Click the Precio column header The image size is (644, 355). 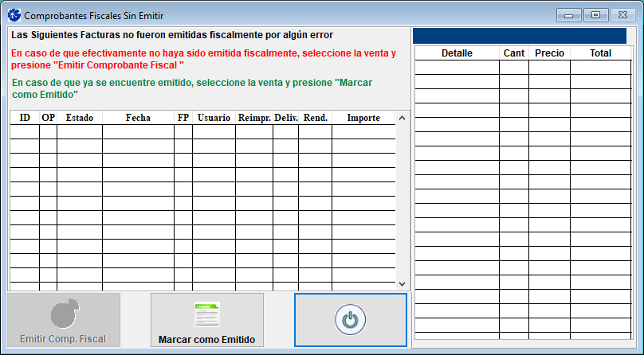[x=549, y=53]
